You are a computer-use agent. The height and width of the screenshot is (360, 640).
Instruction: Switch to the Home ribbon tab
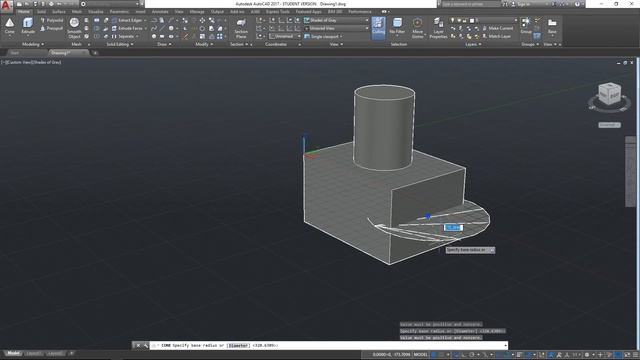[x=23, y=12]
